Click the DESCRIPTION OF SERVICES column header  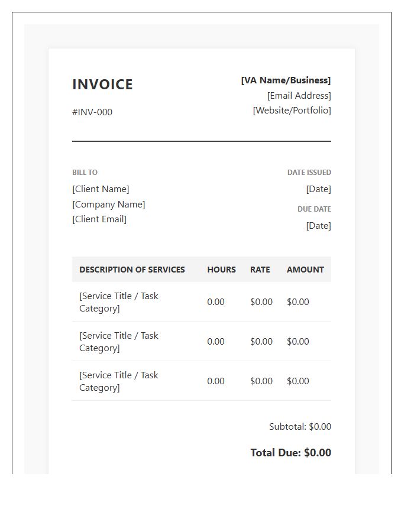click(x=132, y=270)
